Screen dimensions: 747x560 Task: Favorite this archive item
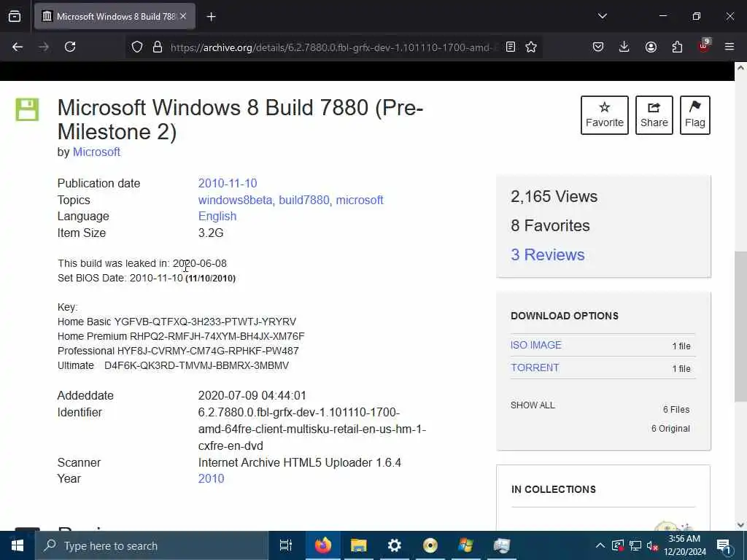tap(605, 115)
